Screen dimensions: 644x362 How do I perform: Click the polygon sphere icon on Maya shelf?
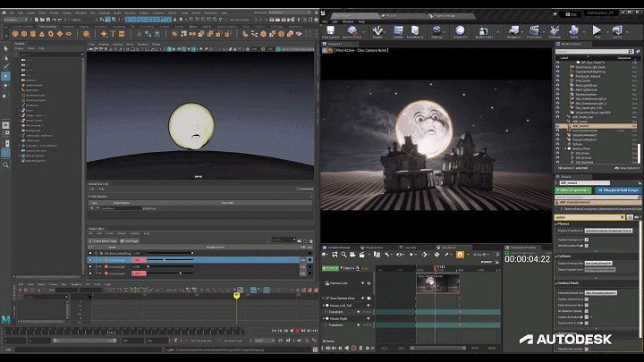pos(15,34)
